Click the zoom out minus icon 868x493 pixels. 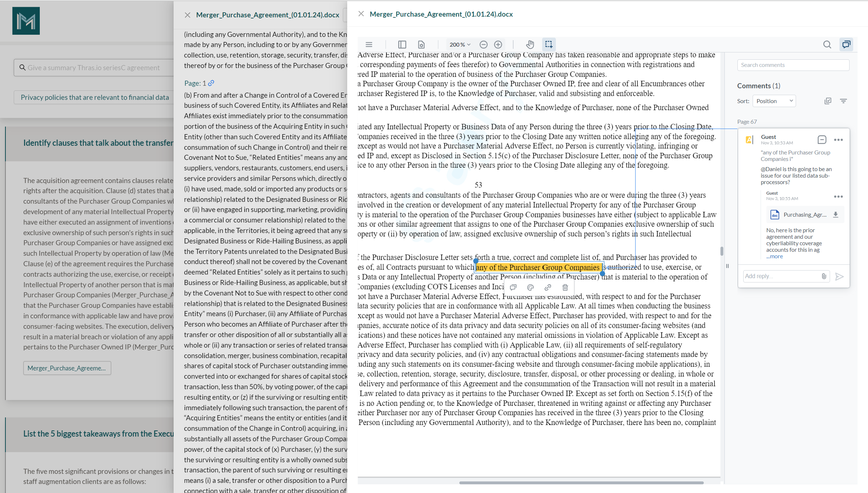click(484, 44)
